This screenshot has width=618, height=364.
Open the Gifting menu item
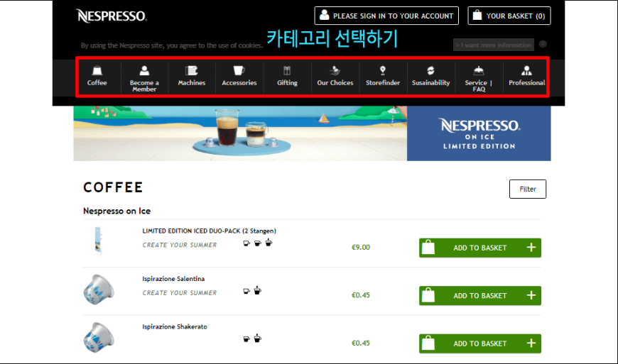[x=287, y=77]
